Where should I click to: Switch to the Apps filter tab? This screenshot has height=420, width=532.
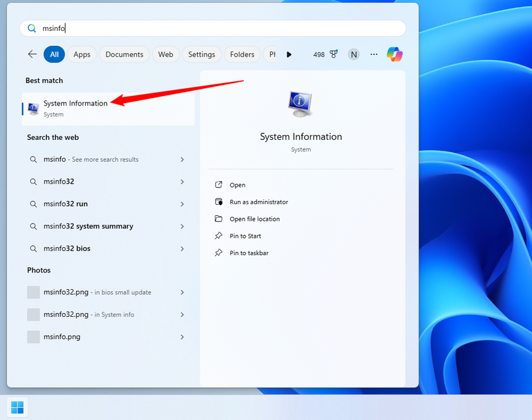82,55
